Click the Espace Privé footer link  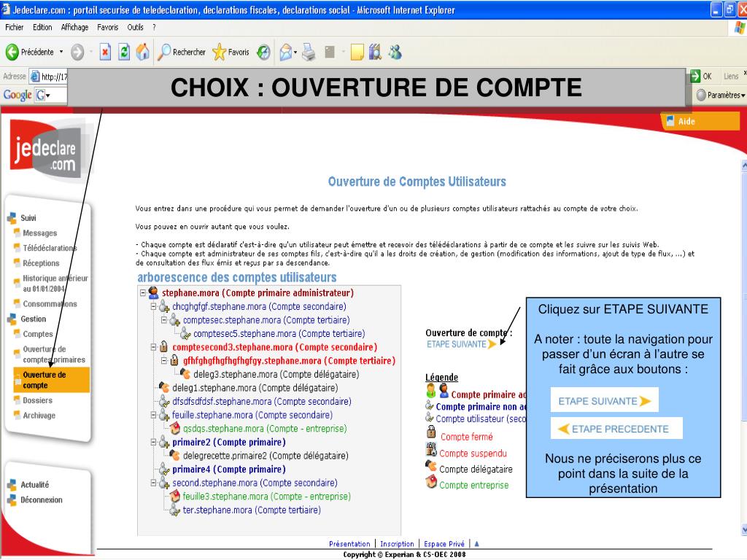[x=444, y=544]
